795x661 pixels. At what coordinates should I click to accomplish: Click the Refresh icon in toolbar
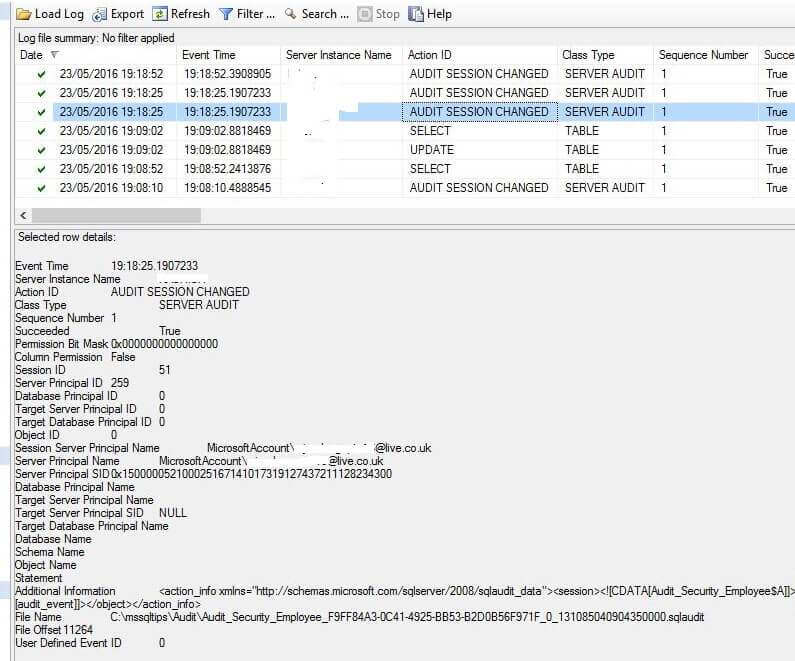tap(160, 14)
